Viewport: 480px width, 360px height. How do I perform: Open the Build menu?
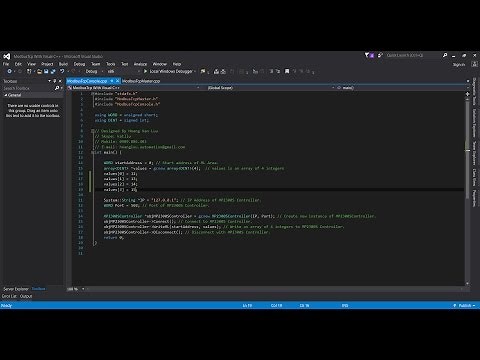[x=63, y=64]
